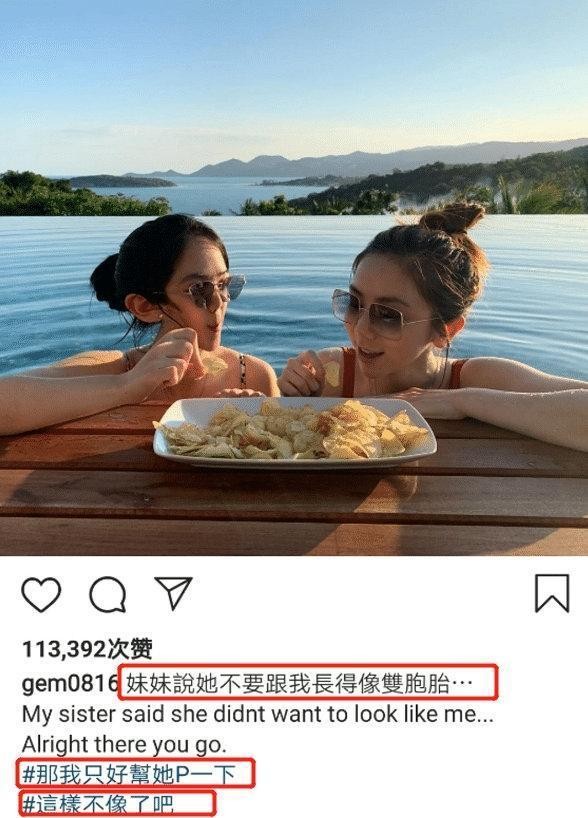Tap the pool photo of two women
588x818 pixels.
(x=294, y=278)
